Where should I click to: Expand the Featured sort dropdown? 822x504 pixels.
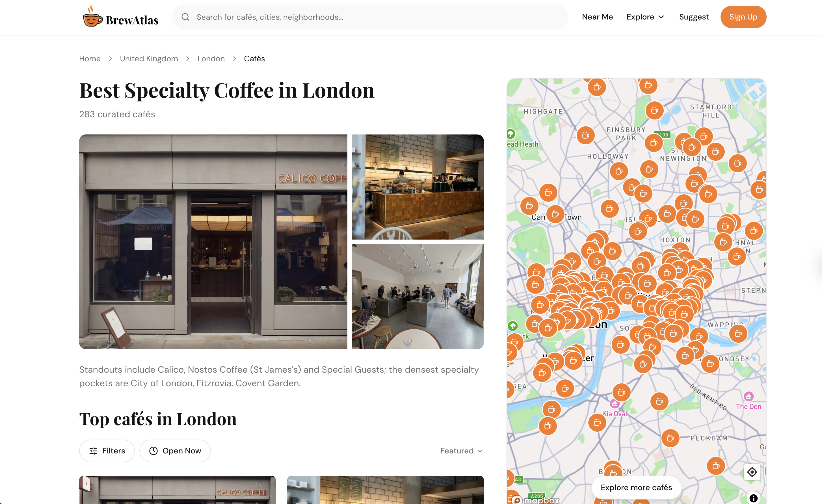pyautogui.click(x=461, y=451)
